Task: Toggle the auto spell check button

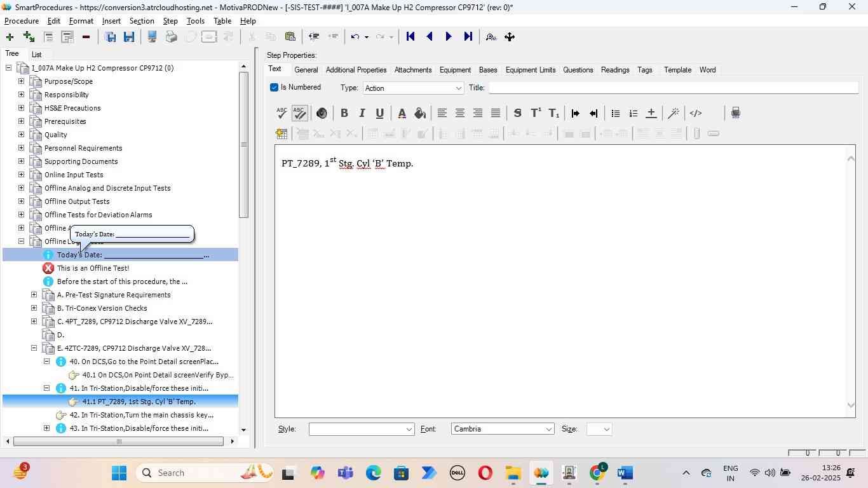Action: click(299, 113)
